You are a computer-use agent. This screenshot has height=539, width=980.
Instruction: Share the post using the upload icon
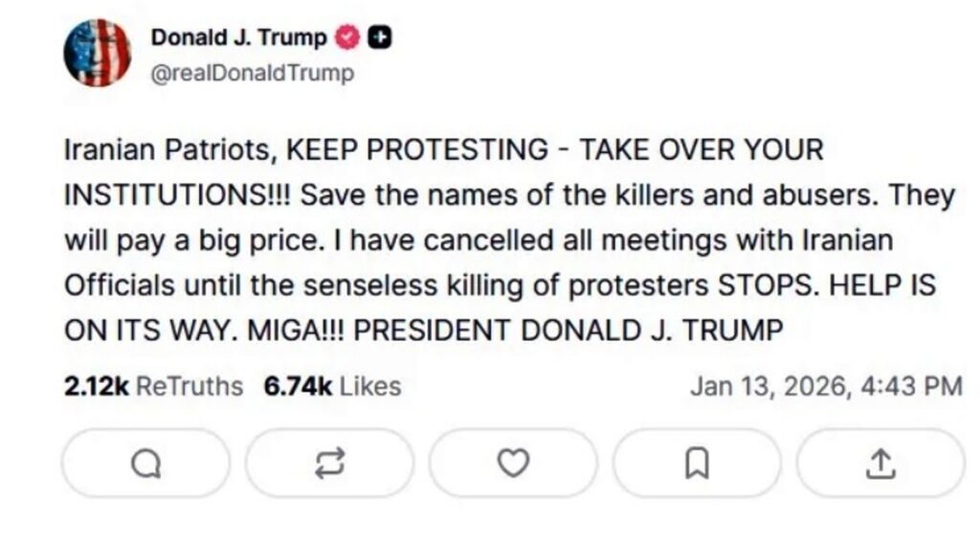[x=880, y=464]
